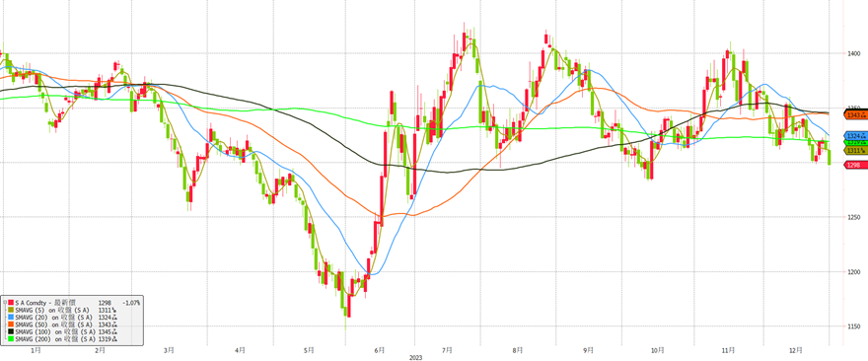Select the orange 1343 price axis tag

[x=856, y=114]
